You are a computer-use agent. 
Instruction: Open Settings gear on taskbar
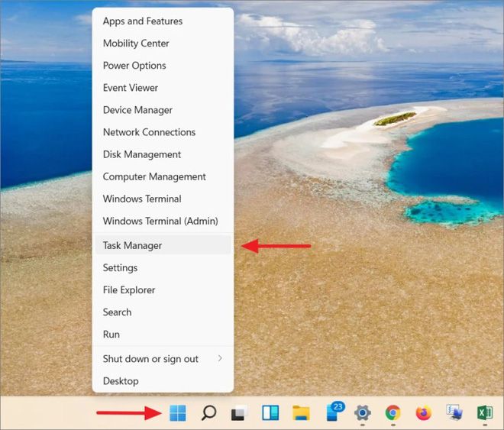(363, 413)
